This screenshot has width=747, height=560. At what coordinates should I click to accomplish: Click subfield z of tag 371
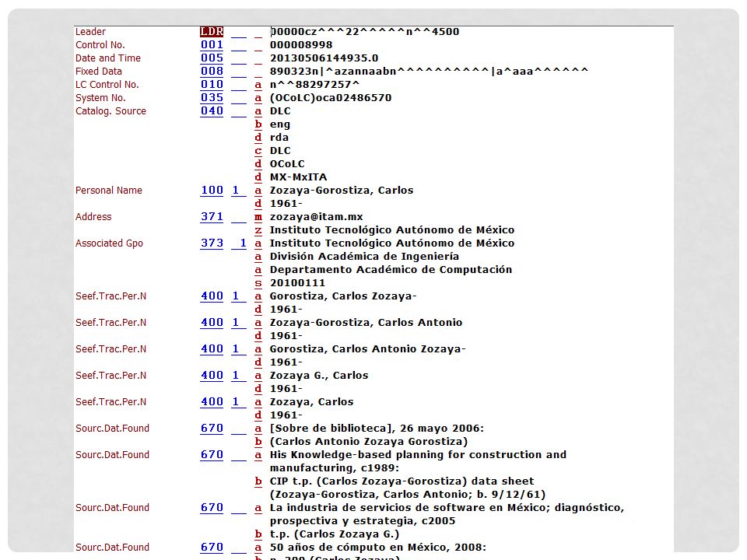tap(258, 230)
